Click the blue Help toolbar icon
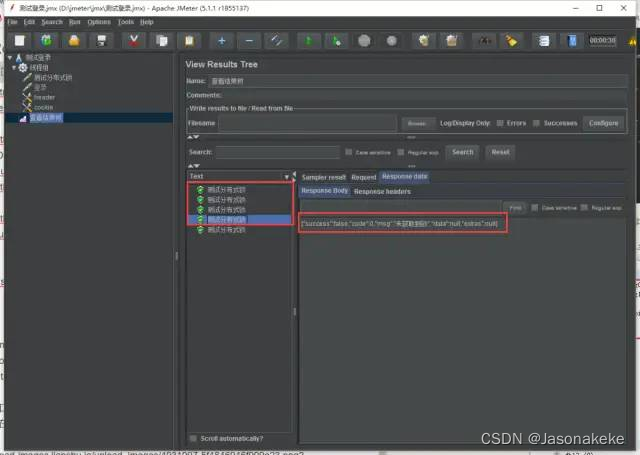This screenshot has height=455, width=640. pos(572,40)
